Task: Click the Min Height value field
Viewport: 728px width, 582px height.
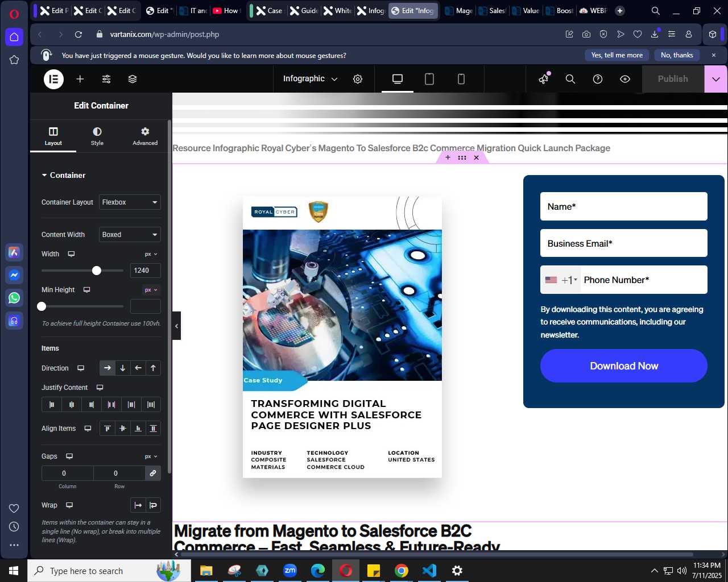Action: (x=146, y=306)
